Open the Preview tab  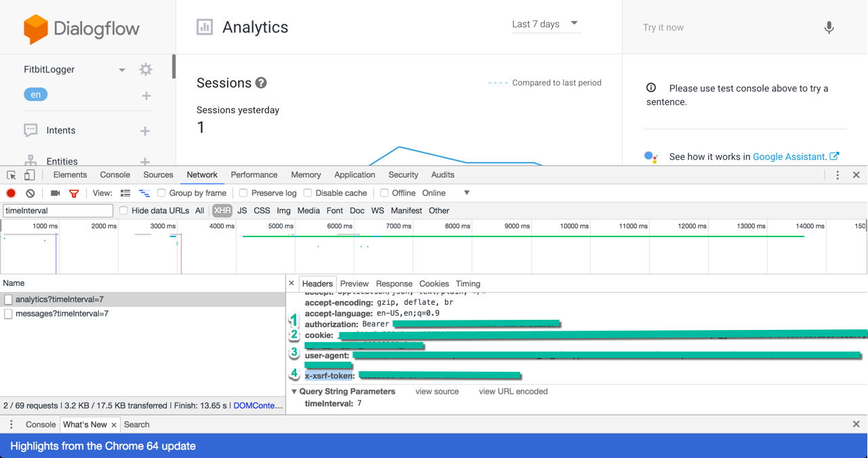(x=354, y=284)
